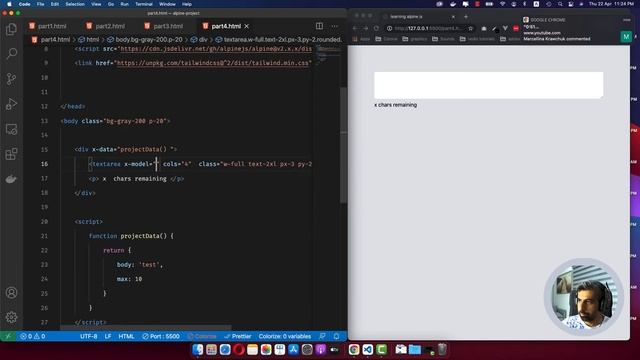Click the tailwindcss link in line 9

[x=213, y=63]
